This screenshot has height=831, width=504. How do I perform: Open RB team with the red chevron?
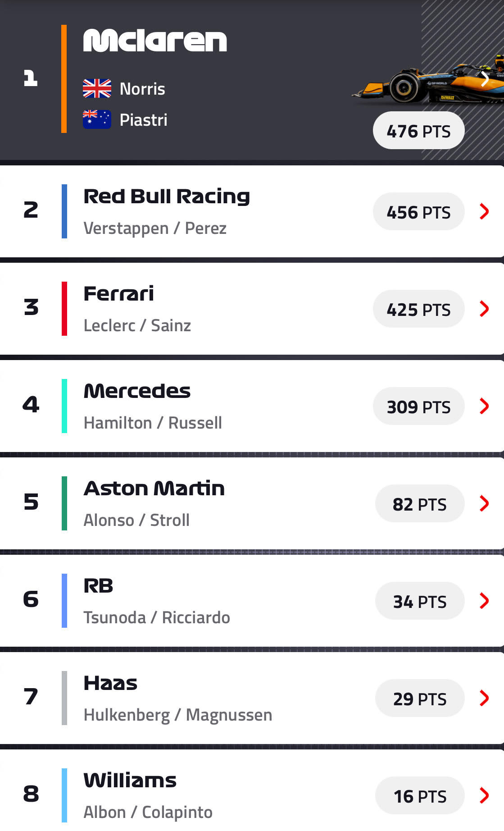coord(484,601)
